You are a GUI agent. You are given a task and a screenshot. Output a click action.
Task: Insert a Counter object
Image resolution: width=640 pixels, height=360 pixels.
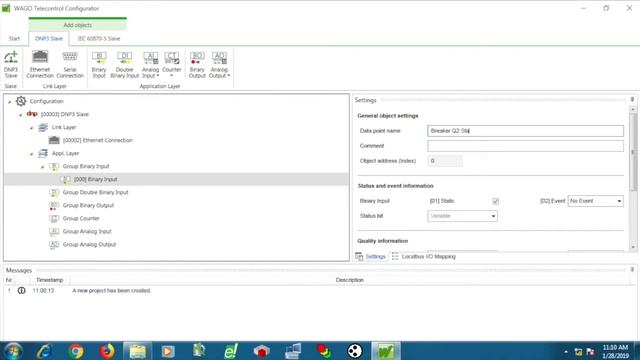171,64
